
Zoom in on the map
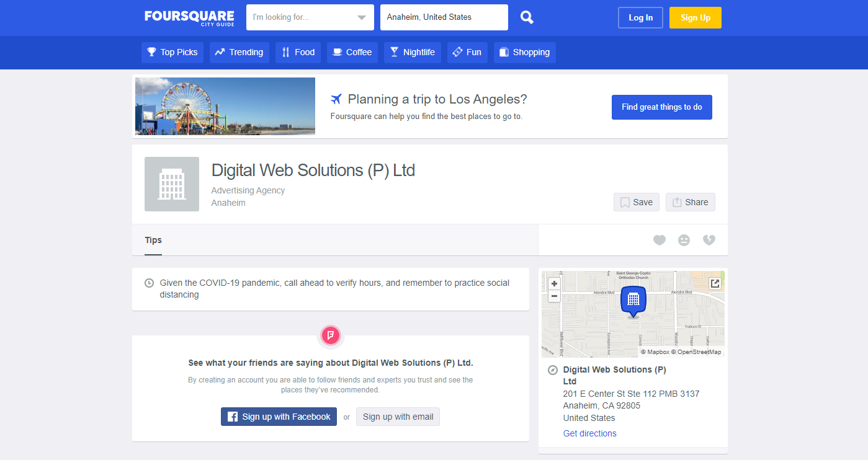[554, 284]
